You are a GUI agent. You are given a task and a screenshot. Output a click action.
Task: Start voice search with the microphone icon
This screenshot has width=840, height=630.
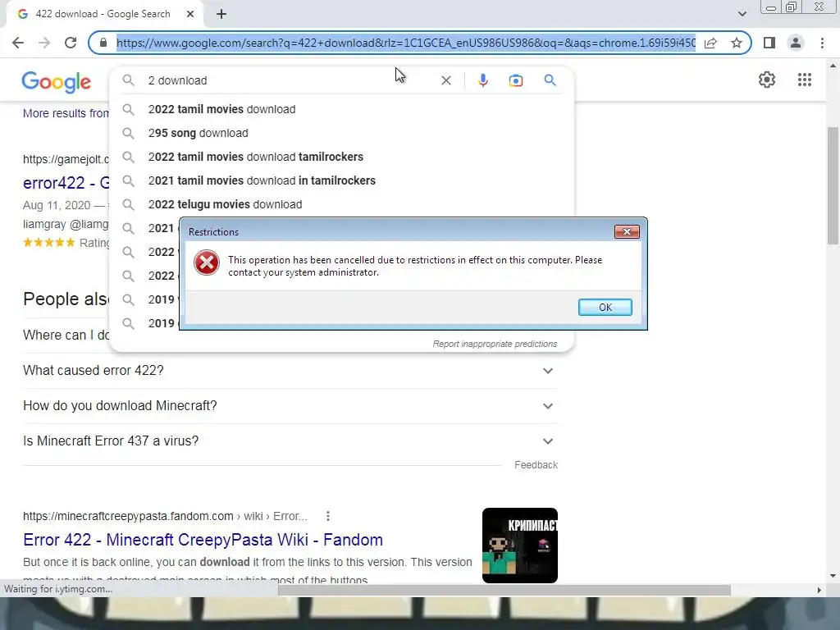click(x=482, y=80)
